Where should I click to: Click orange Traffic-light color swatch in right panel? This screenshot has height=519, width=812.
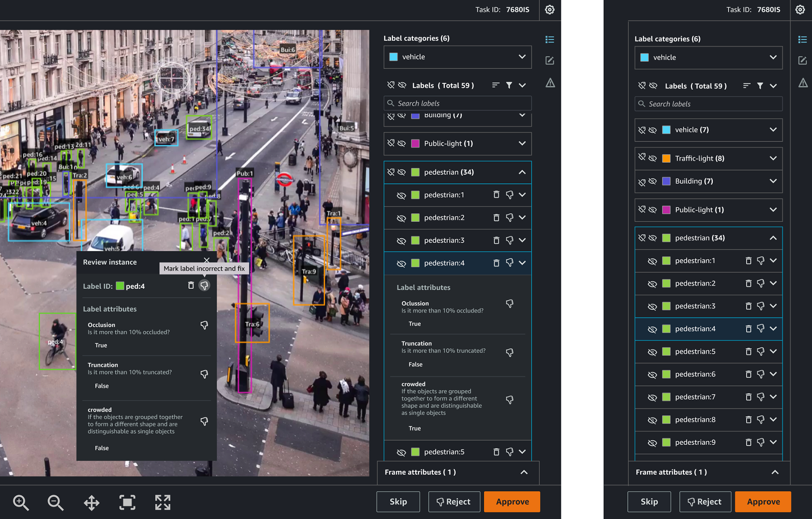[666, 158]
